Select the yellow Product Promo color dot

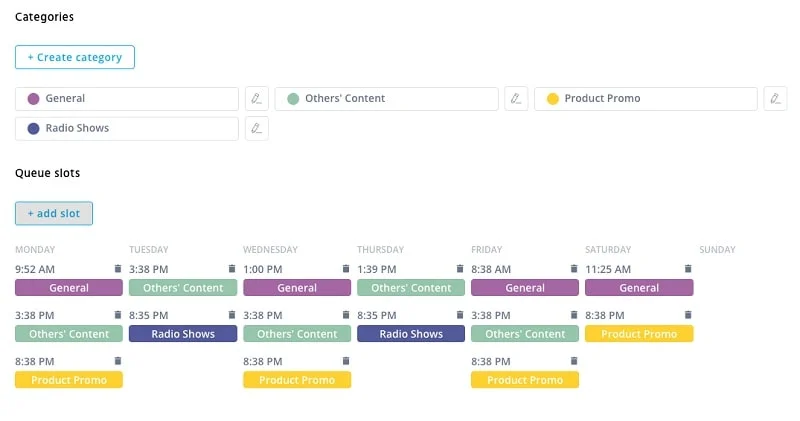pos(552,99)
